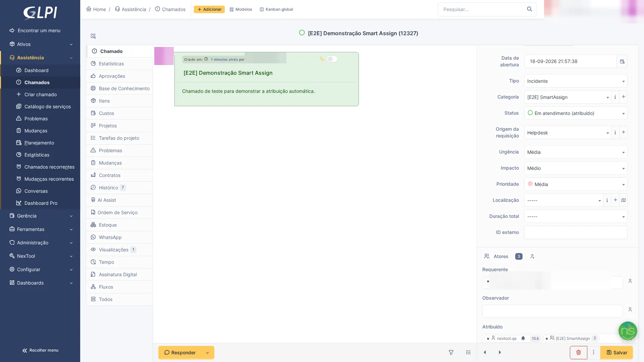This screenshot has width=644, height=362.
Task: Add new category with plus icon beside Categoria
Action: coord(623,97)
